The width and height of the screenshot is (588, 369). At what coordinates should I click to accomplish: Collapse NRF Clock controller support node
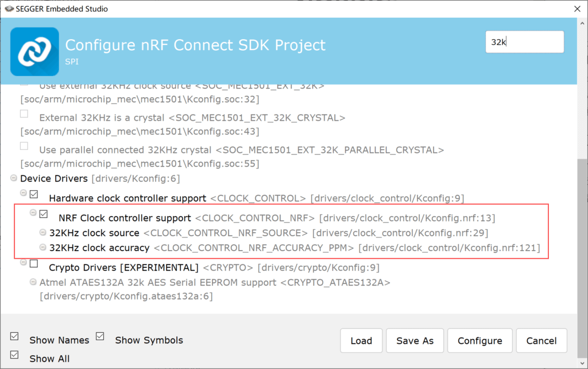click(x=33, y=213)
